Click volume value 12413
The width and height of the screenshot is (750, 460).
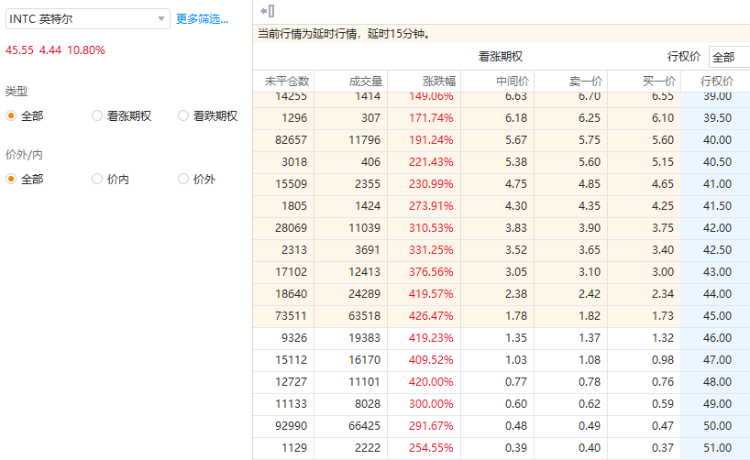pos(364,272)
